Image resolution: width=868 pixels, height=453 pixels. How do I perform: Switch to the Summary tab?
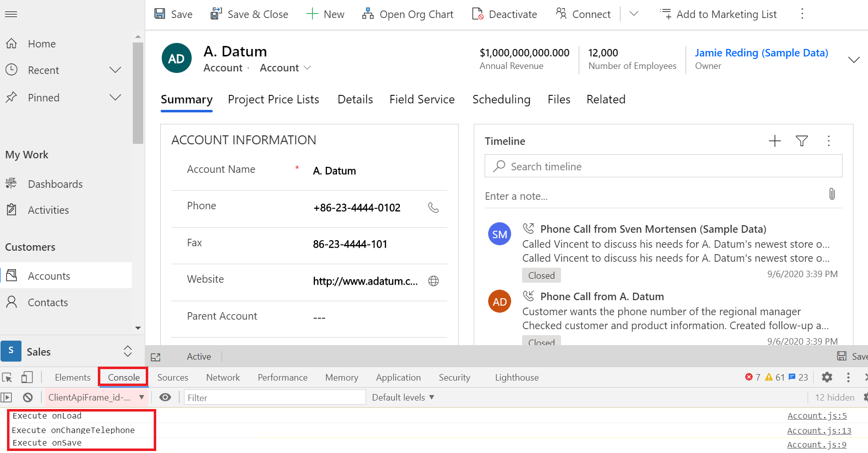[x=187, y=99]
